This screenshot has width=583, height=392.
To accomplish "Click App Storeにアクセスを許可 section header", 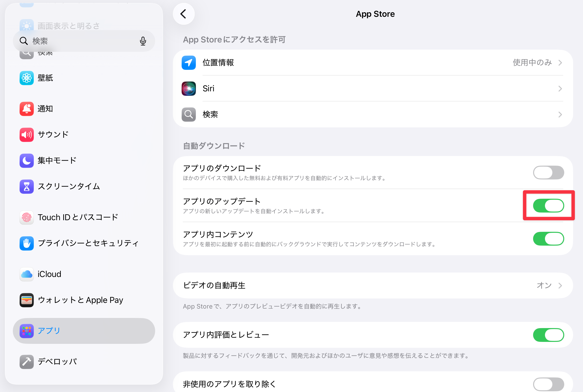I will [x=234, y=40].
